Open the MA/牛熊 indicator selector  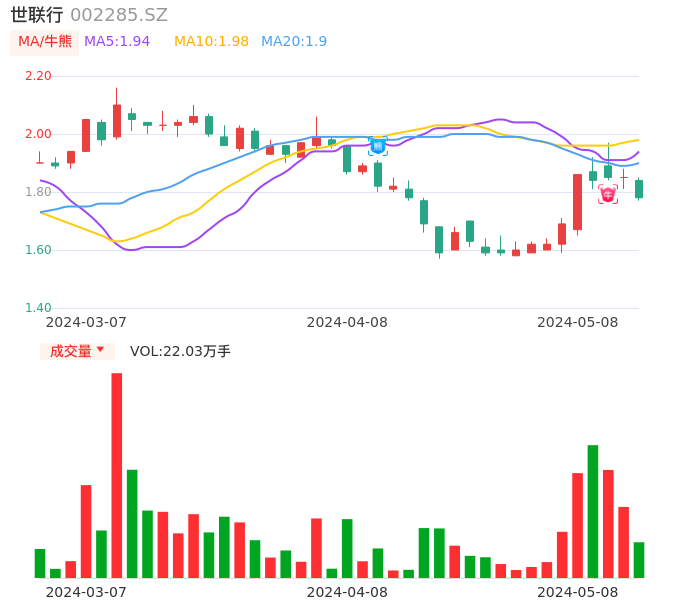[x=44, y=42]
